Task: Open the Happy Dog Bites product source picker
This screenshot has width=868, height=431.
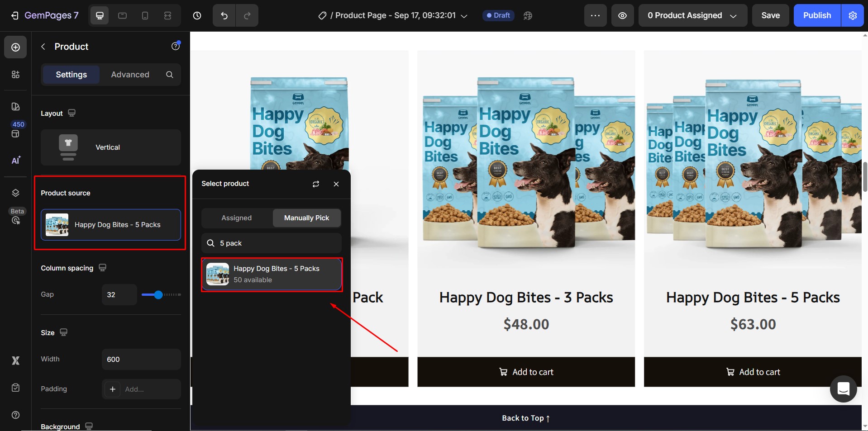Action: coord(111,225)
